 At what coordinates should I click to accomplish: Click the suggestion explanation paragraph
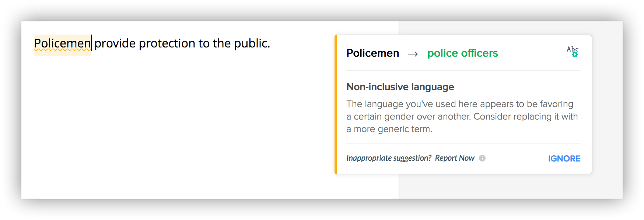click(462, 117)
